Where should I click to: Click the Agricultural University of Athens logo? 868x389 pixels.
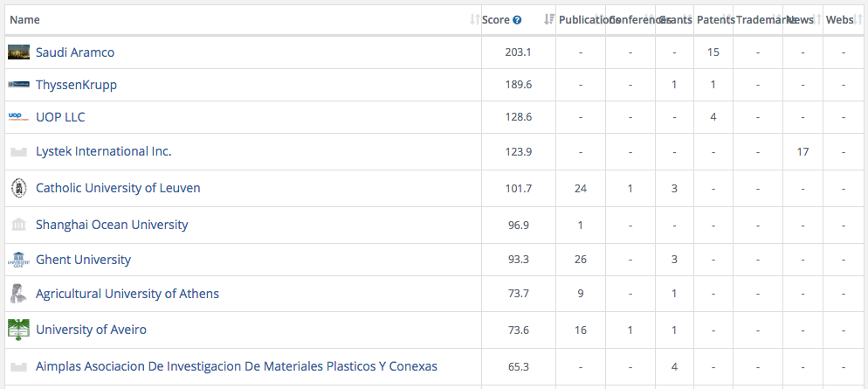[19, 294]
